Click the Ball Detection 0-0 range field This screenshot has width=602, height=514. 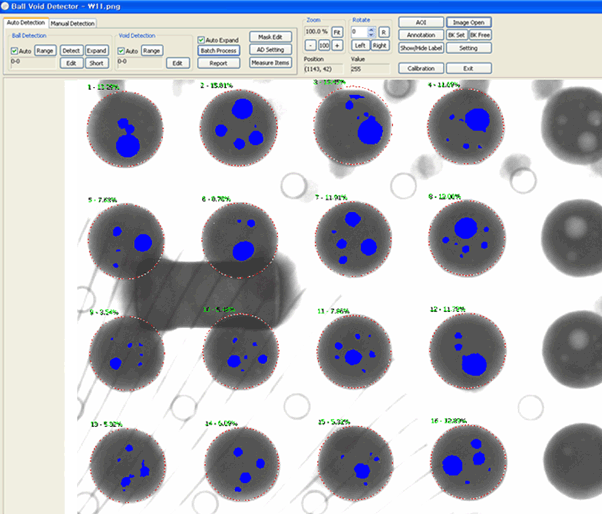[33, 62]
